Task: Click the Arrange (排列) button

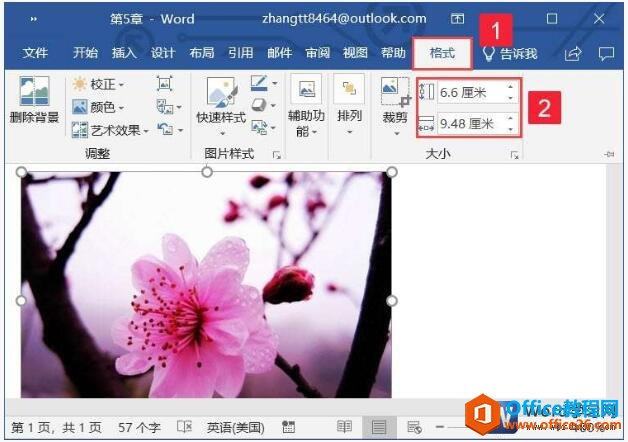Action: pos(349,106)
